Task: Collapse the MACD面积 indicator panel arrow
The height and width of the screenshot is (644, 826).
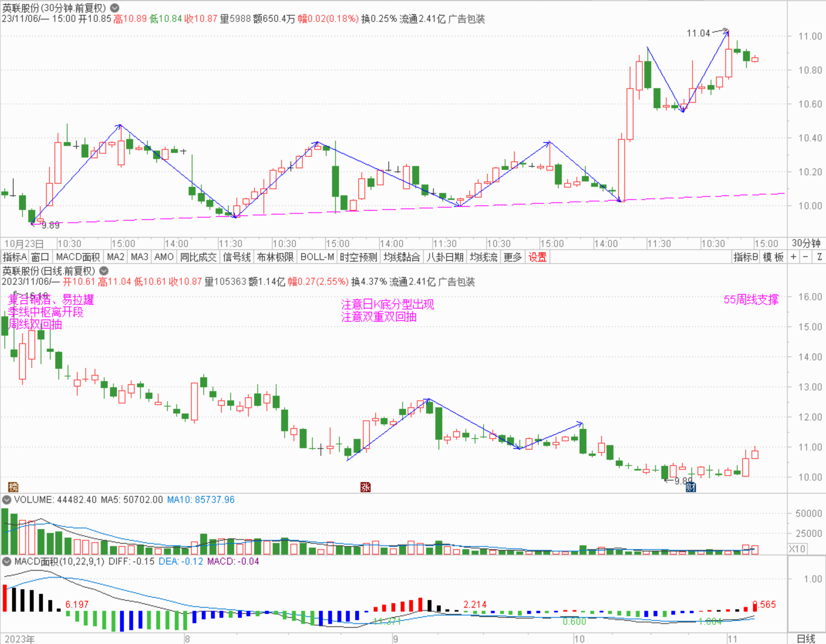Action: 7,561
